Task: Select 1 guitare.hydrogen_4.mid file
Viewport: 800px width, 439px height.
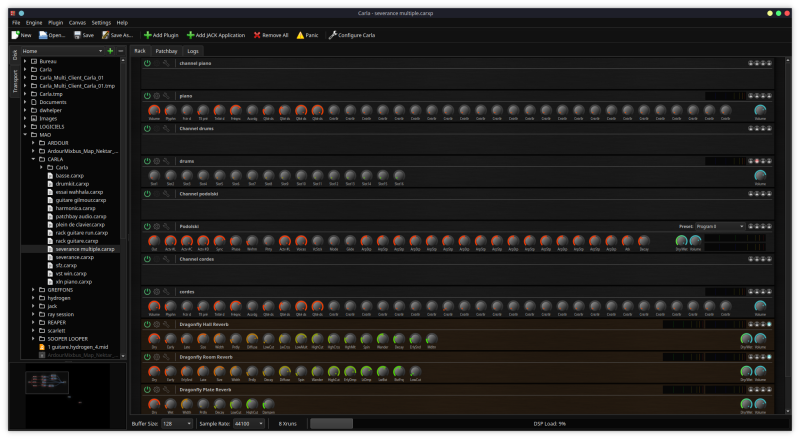Action: [78, 347]
